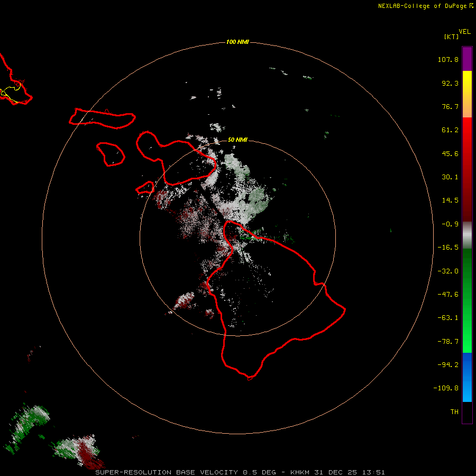Click the black TH box at the color bar bottom
This screenshot has height=476, width=476.
coord(467,412)
